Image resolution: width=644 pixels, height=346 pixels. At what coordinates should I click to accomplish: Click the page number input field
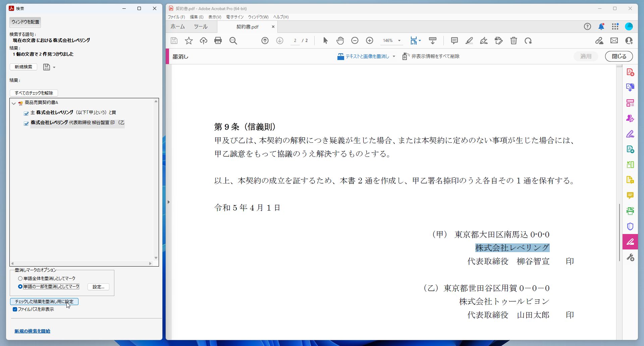[x=294, y=40]
